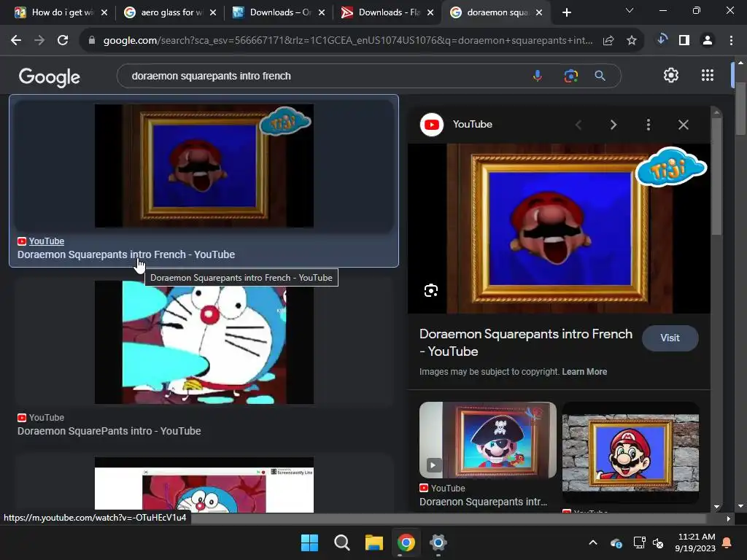Open Windows taskbar search
The height and width of the screenshot is (560, 747).
(x=341, y=542)
